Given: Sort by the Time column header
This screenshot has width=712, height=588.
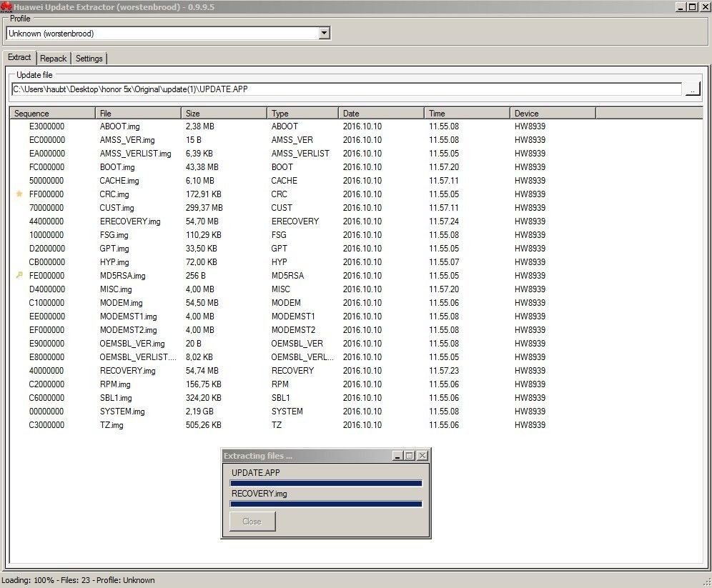Looking at the screenshot, I should pos(467,113).
